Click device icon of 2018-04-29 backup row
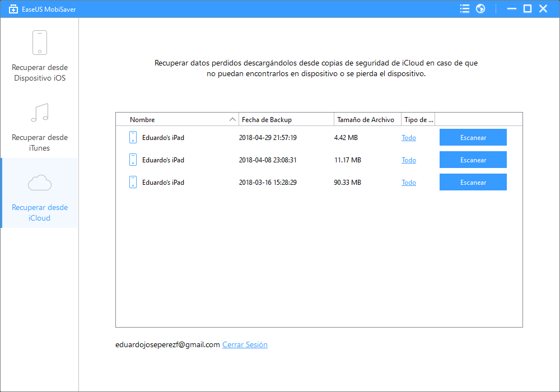 (133, 137)
